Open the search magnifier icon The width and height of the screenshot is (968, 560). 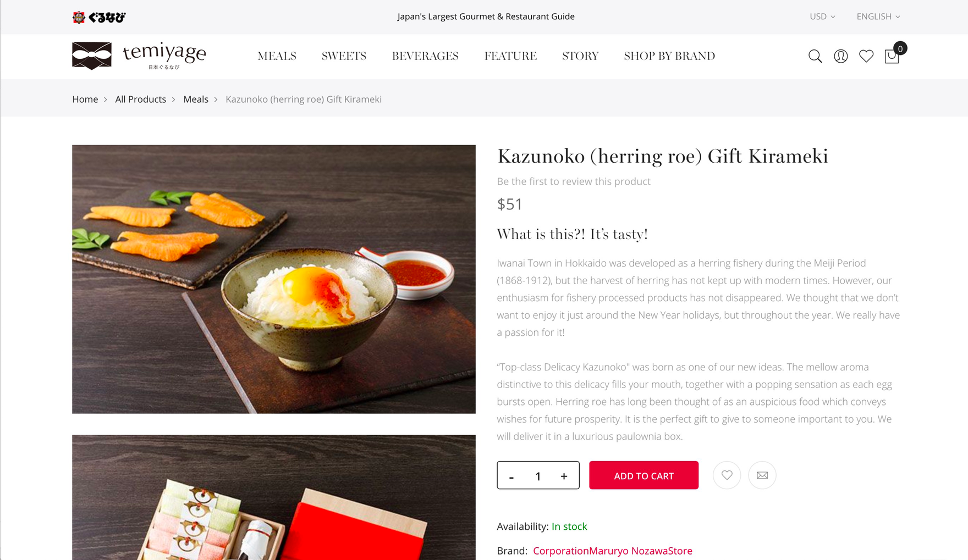815,56
